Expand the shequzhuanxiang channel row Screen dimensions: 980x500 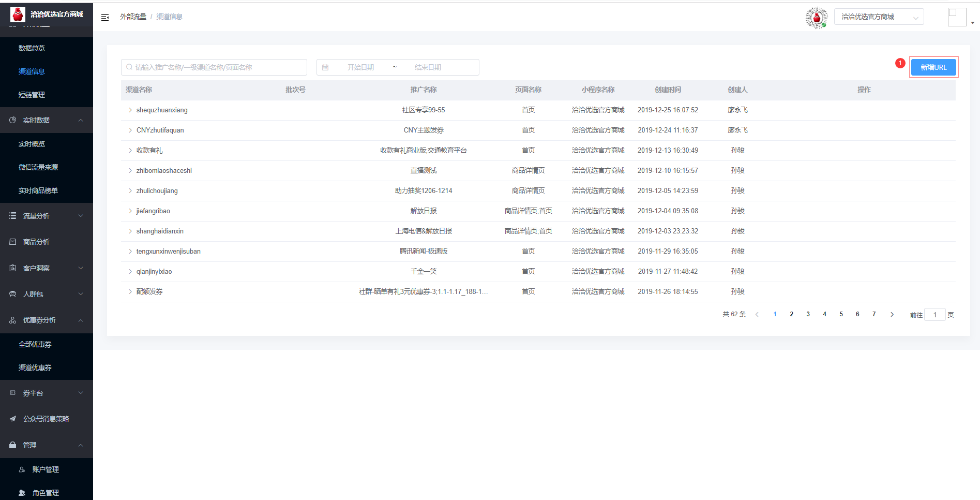(x=130, y=110)
